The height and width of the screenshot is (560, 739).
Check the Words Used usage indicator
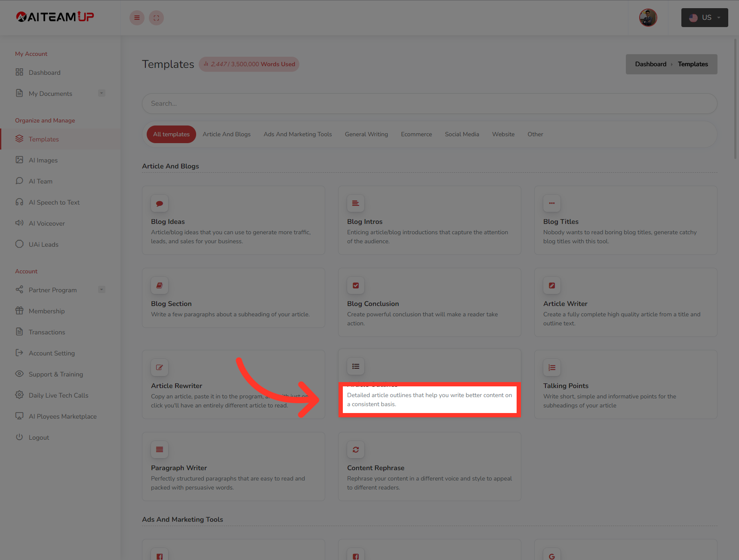(249, 64)
